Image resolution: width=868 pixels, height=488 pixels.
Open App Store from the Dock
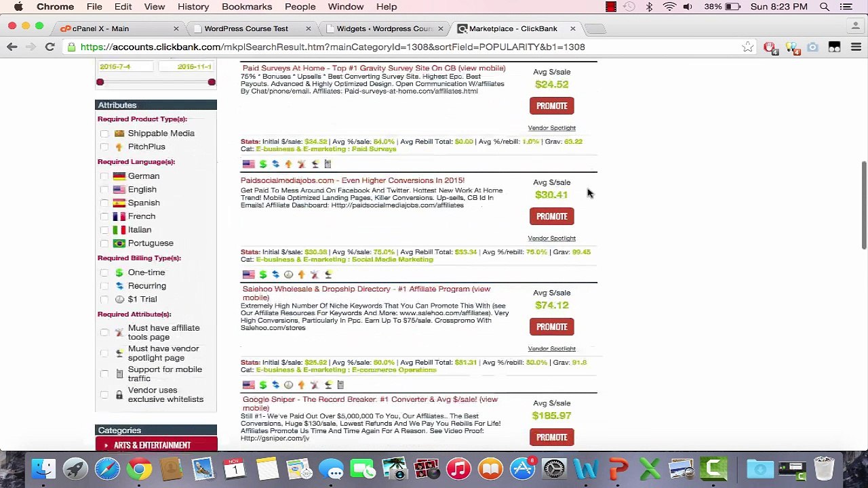pyautogui.click(x=522, y=469)
